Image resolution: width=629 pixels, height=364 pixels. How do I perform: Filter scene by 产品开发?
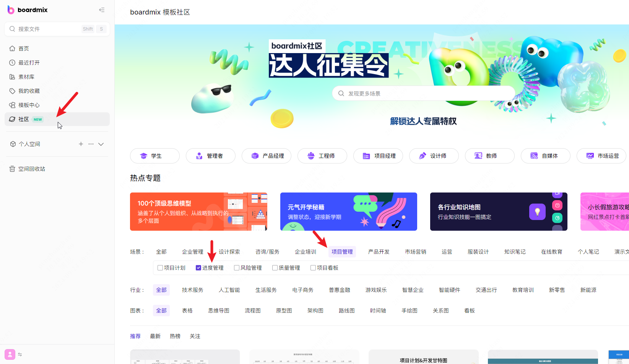point(379,252)
